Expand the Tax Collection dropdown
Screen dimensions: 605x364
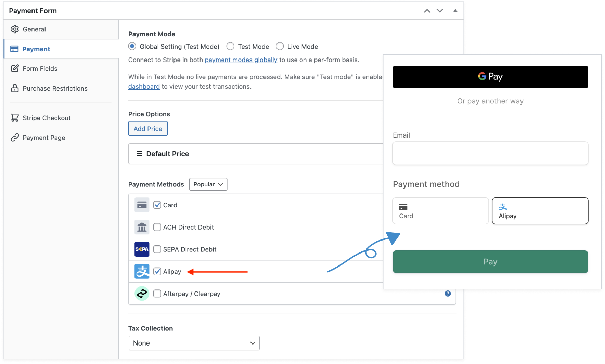tap(194, 343)
